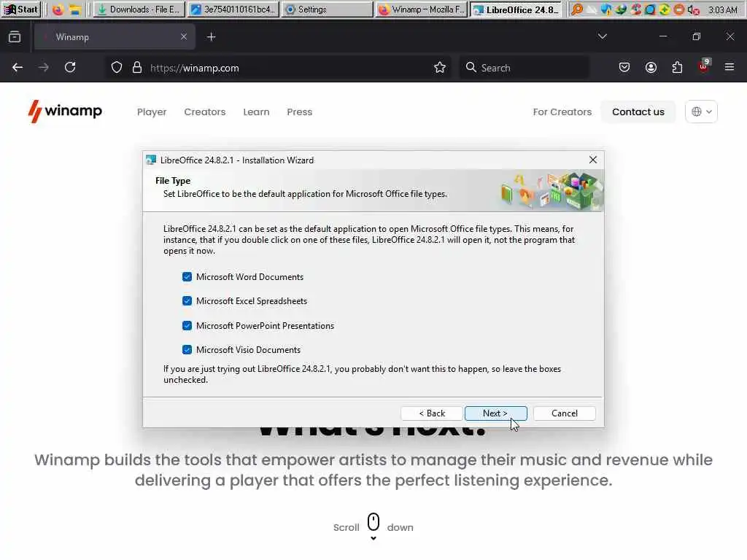Screen dimensions: 747x560
Task: Click the Firefox Search box
Action: click(524, 68)
